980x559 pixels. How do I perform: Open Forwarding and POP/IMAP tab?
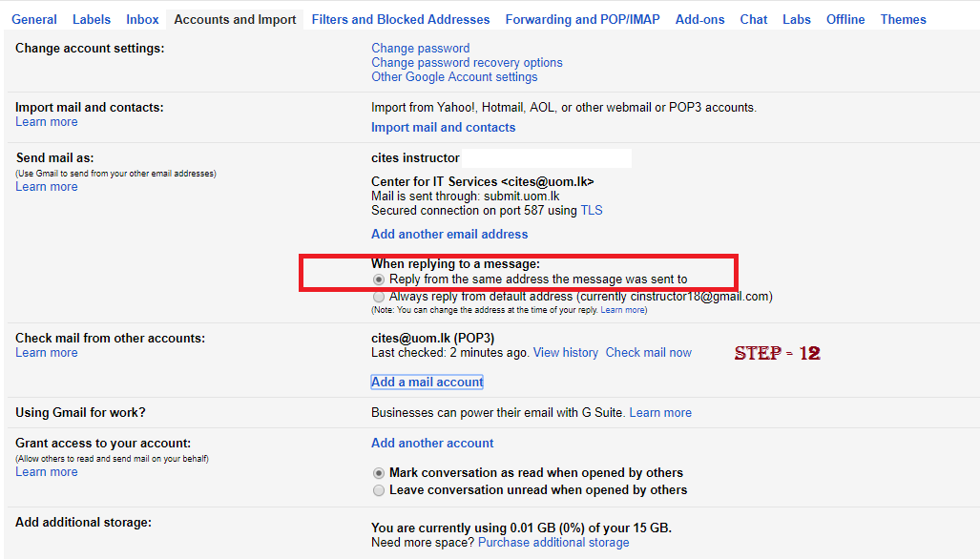pos(582,19)
